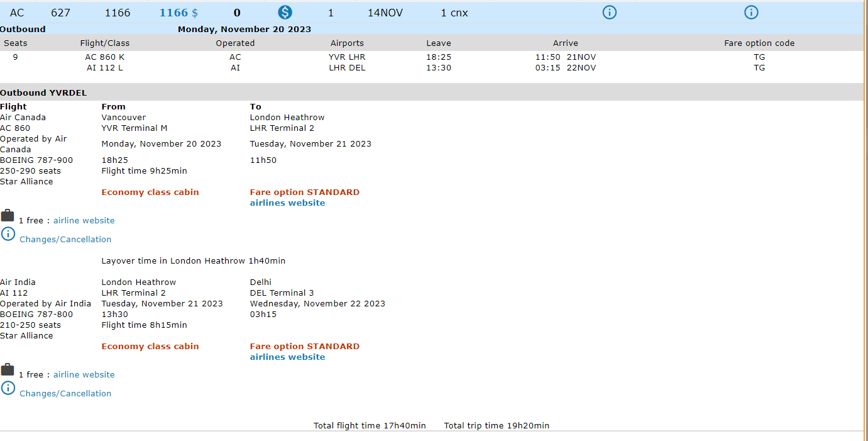Click the rightmost info icon in top fare row
This screenshot has height=441, width=868.
[751, 12]
